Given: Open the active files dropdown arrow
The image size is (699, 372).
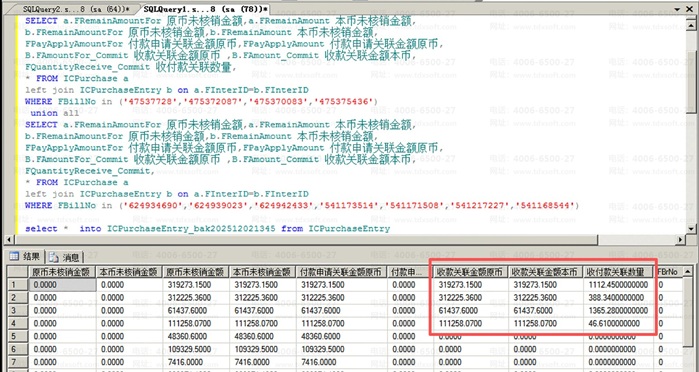Looking at the screenshot, I should pos(677,9).
